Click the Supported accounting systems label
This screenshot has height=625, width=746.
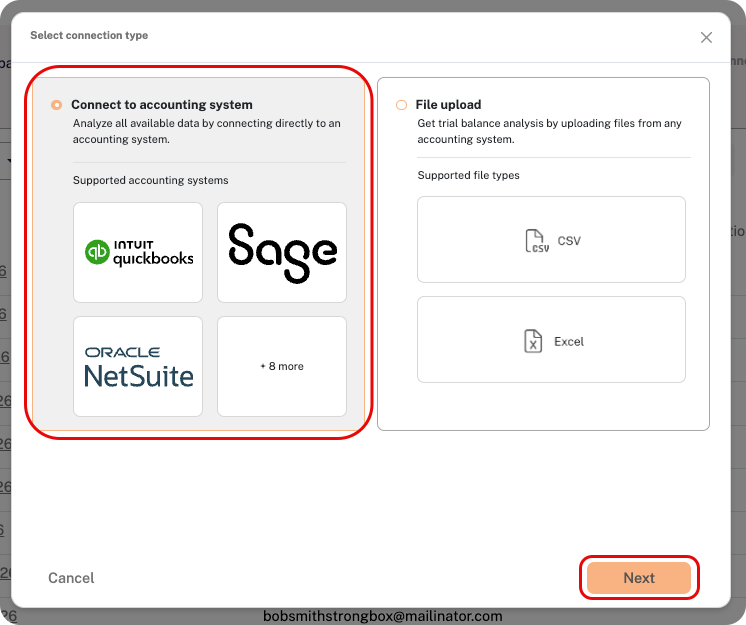tap(150, 180)
